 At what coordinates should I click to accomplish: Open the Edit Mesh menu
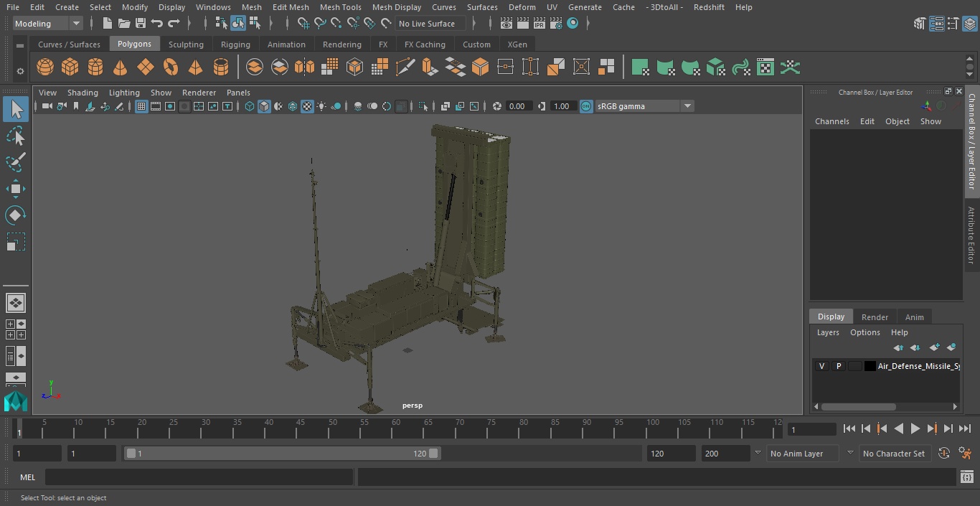[x=291, y=7]
